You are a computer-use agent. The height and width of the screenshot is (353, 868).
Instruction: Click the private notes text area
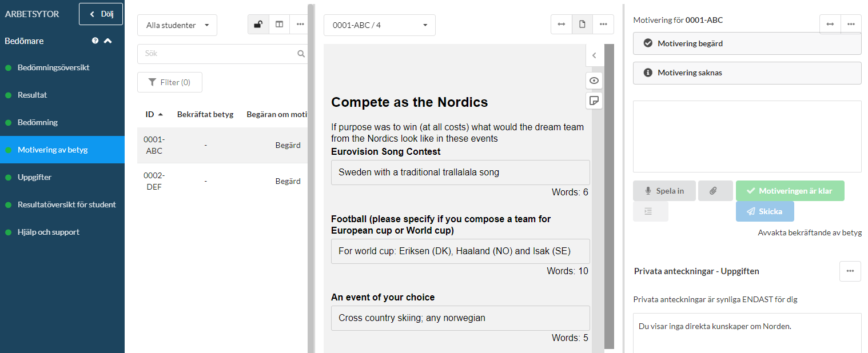(x=747, y=333)
